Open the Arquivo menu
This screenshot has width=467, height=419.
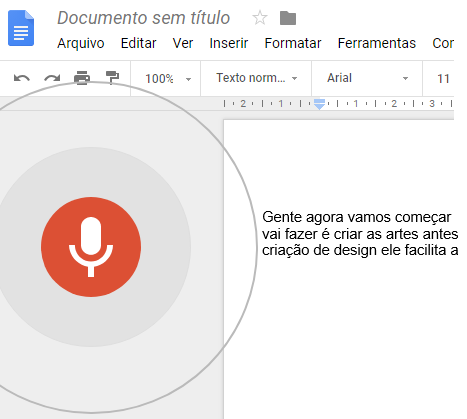(x=81, y=43)
